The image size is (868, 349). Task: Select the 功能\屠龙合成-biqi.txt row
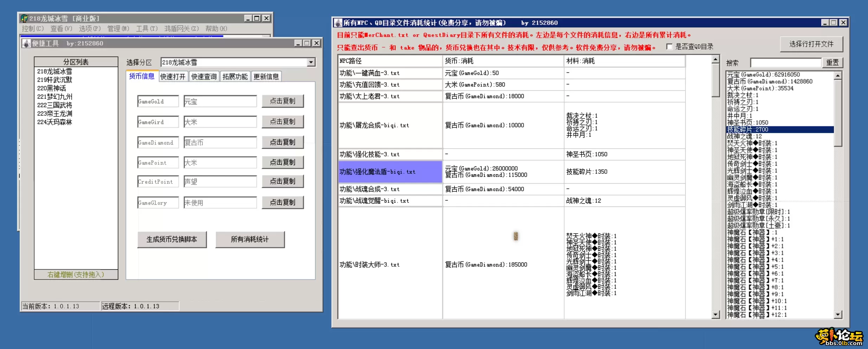click(x=512, y=126)
